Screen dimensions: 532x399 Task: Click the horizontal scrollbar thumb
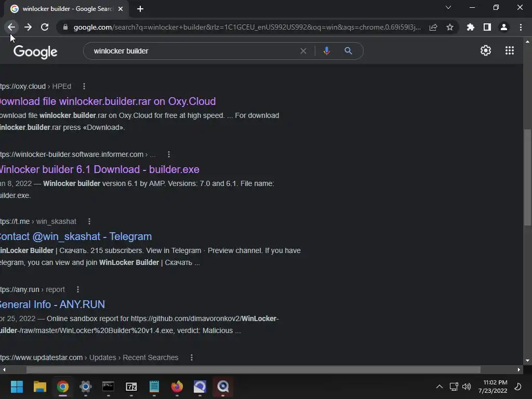[254, 369]
